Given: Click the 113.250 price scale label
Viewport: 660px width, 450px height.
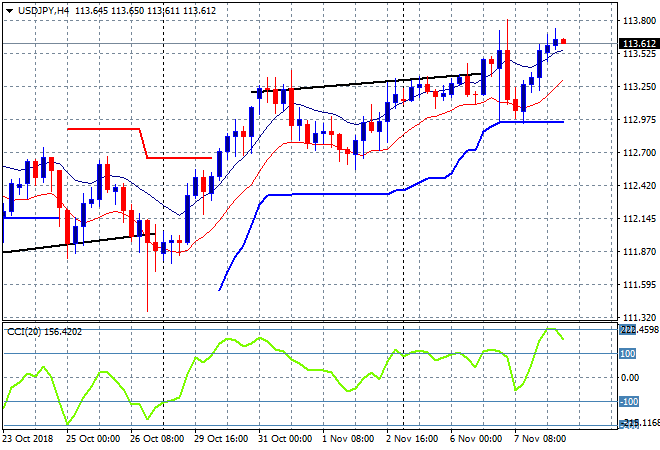Looking at the screenshot, I should click(639, 87).
